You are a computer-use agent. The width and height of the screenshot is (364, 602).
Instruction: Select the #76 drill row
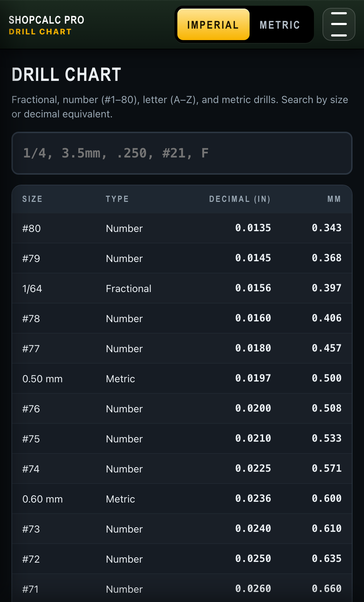coord(182,409)
